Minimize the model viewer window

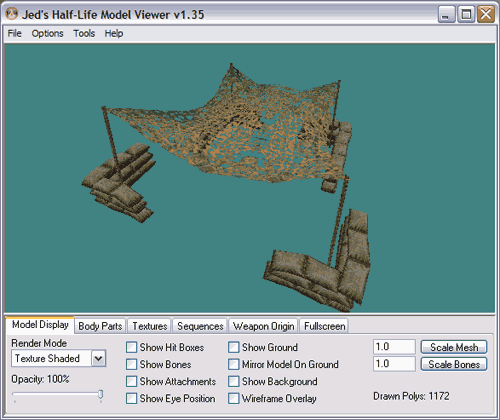446,14
